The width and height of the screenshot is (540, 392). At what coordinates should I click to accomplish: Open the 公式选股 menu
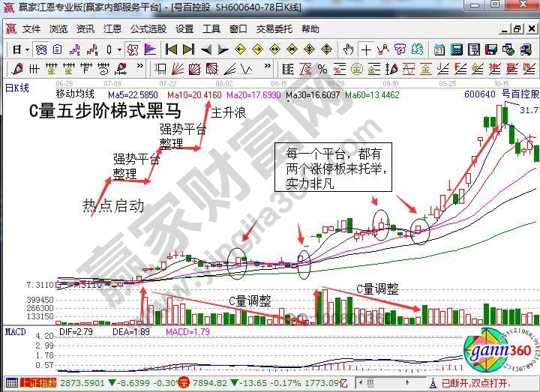148,29
